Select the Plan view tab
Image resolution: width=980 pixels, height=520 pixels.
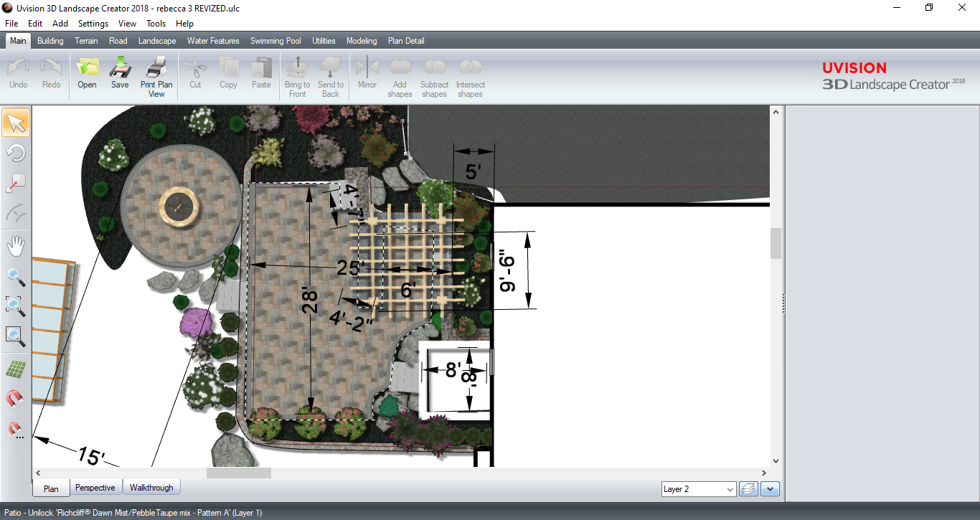point(51,488)
